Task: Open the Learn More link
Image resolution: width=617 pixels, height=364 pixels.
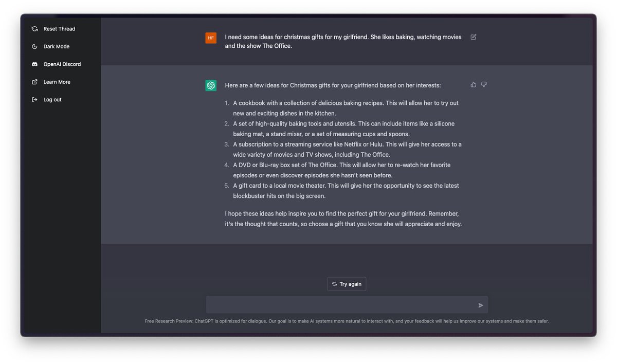Action: tap(57, 82)
